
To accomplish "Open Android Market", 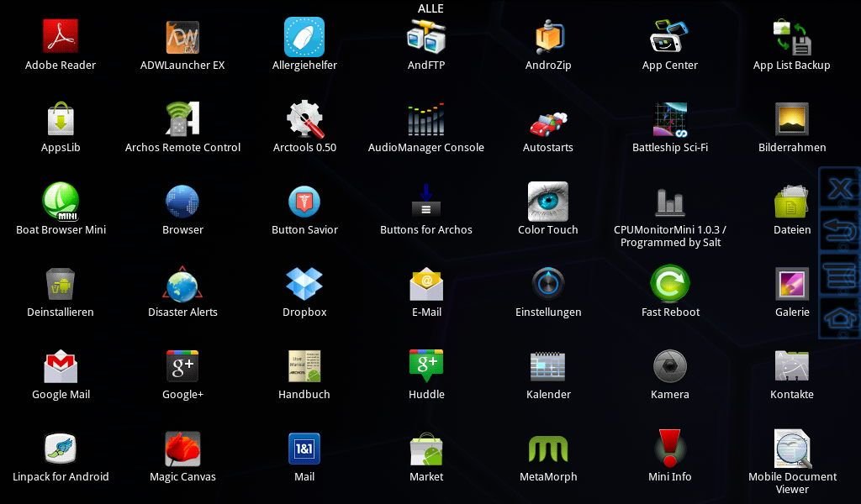I will (x=426, y=449).
